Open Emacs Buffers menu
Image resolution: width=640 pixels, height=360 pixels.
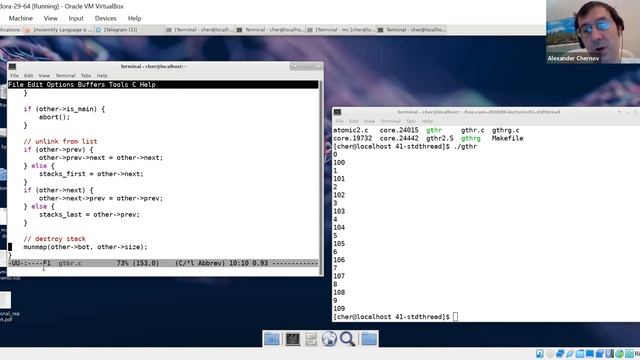click(x=91, y=84)
